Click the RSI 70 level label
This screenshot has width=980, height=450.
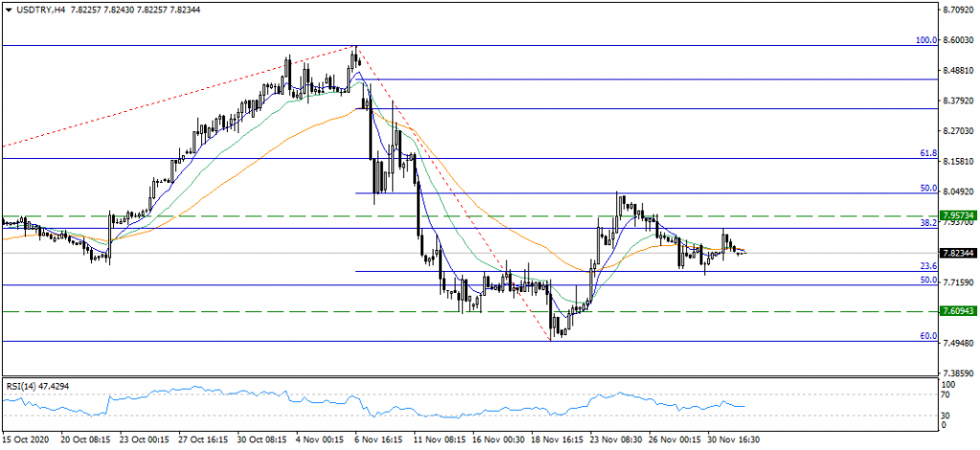tap(947, 394)
